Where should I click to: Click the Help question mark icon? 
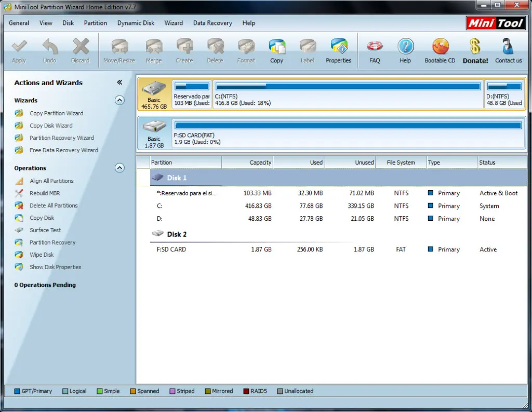(x=405, y=46)
